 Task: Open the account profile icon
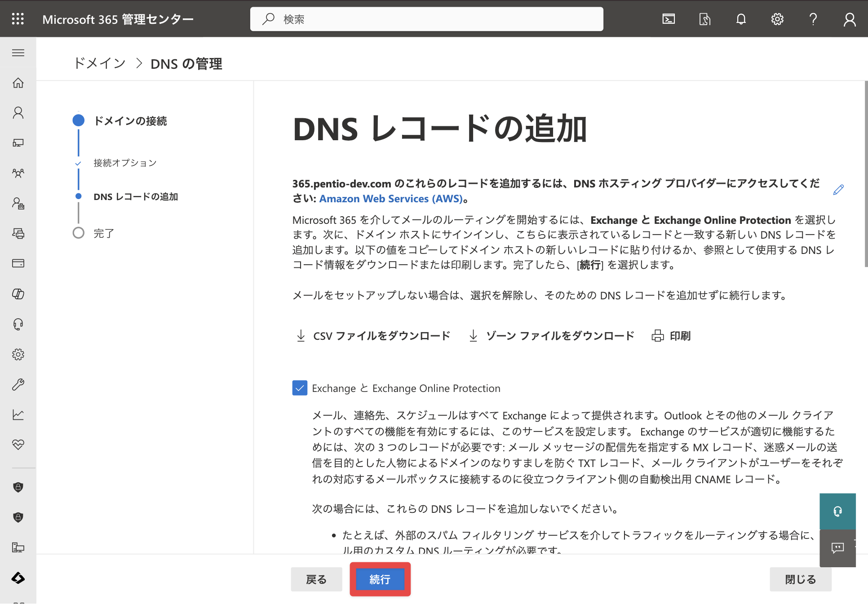[850, 19]
